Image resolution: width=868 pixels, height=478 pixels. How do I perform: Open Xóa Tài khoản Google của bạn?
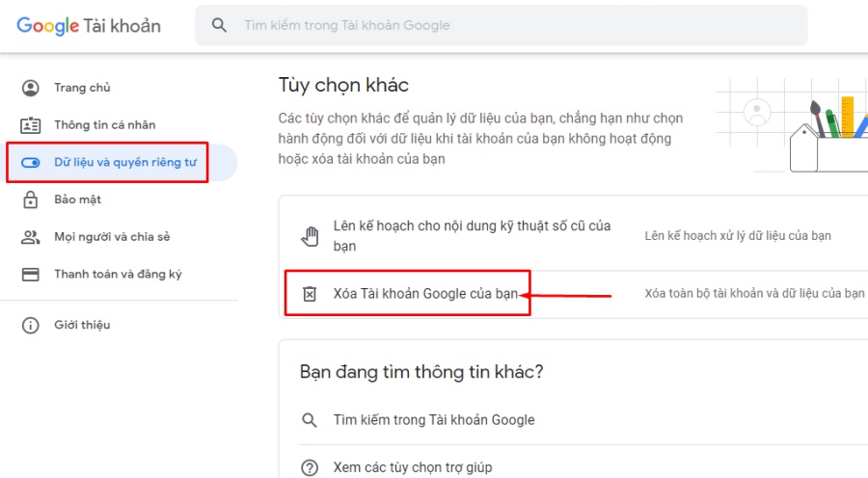(x=425, y=294)
